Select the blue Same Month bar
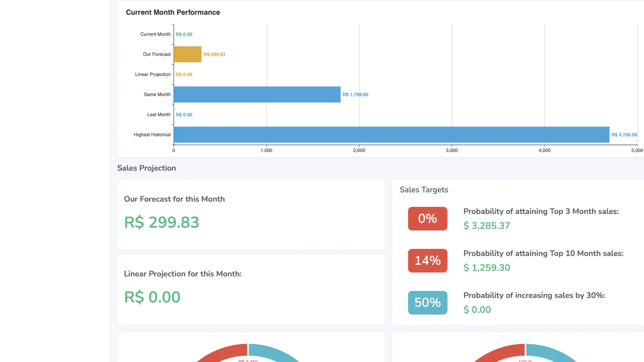The image size is (644, 362). 257,95
